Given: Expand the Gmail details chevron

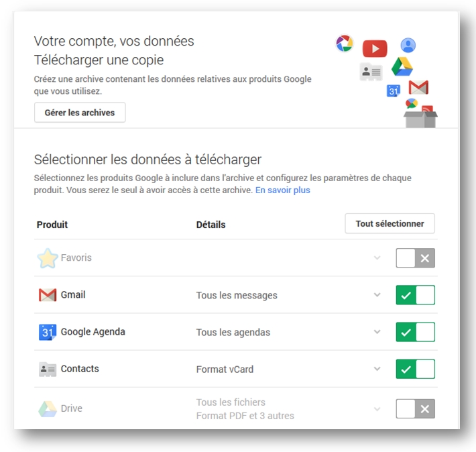Looking at the screenshot, I should pos(377,294).
